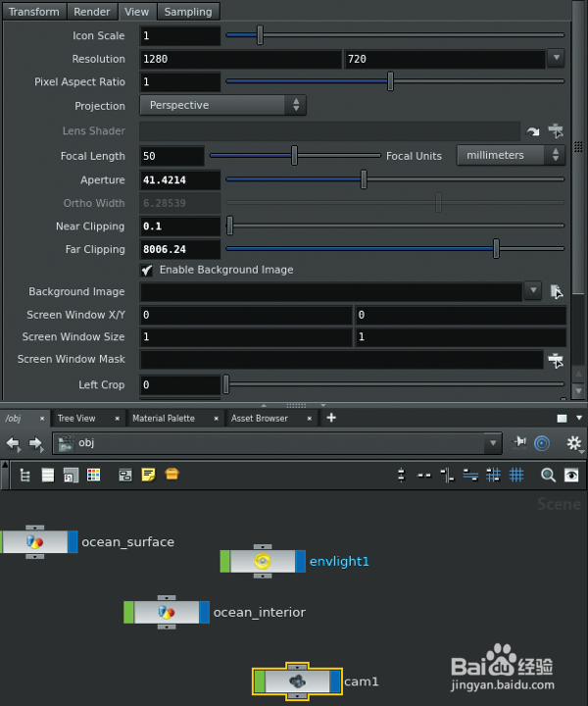
Task: Toggle Enable Background Image checkbox
Action: click(x=147, y=270)
